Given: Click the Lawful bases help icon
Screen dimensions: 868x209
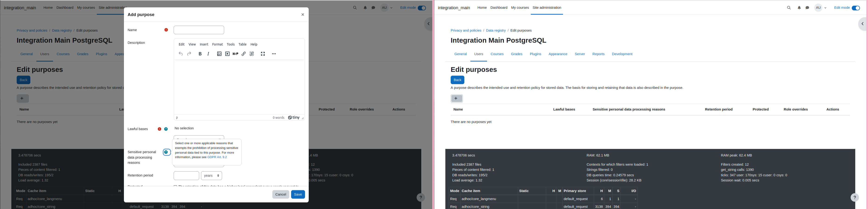Looking at the screenshot, I should (166, 129).
